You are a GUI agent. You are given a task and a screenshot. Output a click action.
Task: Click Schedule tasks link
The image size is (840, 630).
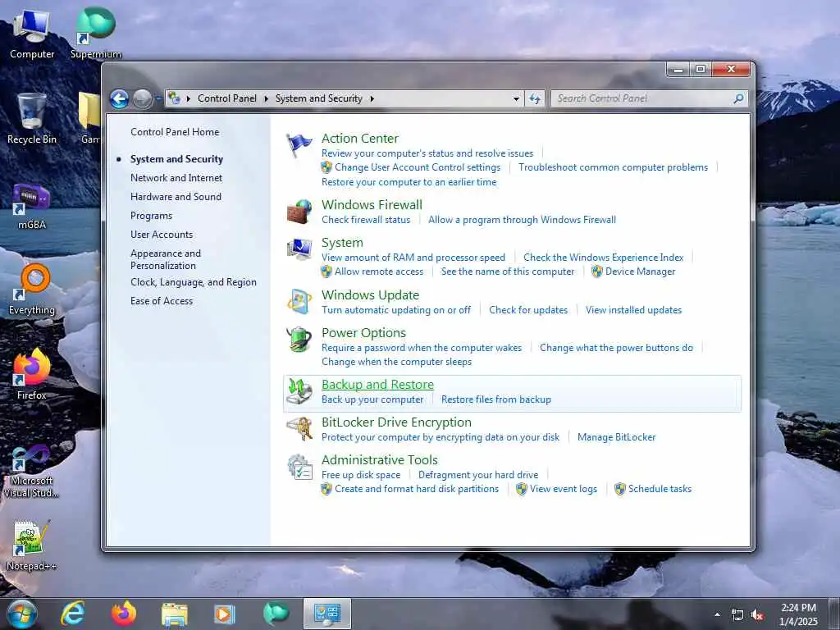pos(660,489)
